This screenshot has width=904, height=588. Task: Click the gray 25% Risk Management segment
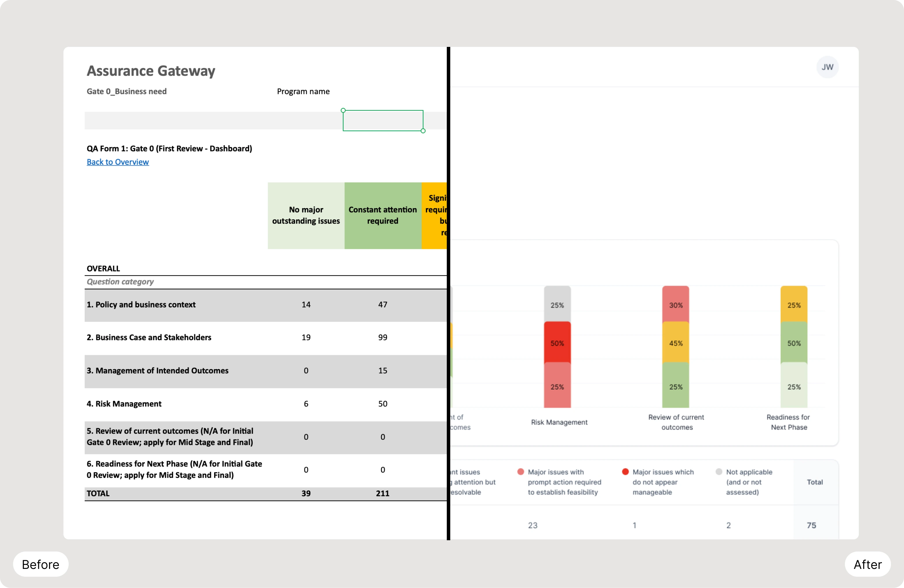click(x=557, y=305)
